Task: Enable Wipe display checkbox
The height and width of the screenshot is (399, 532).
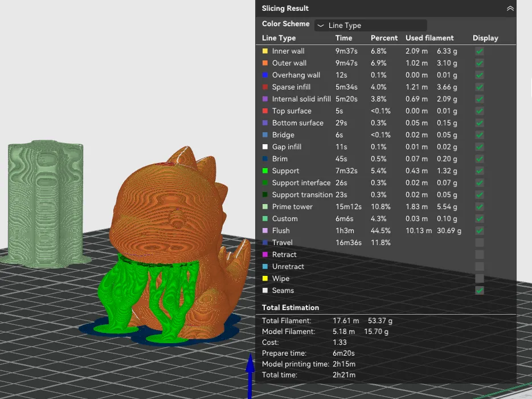Action: point(480,279)
